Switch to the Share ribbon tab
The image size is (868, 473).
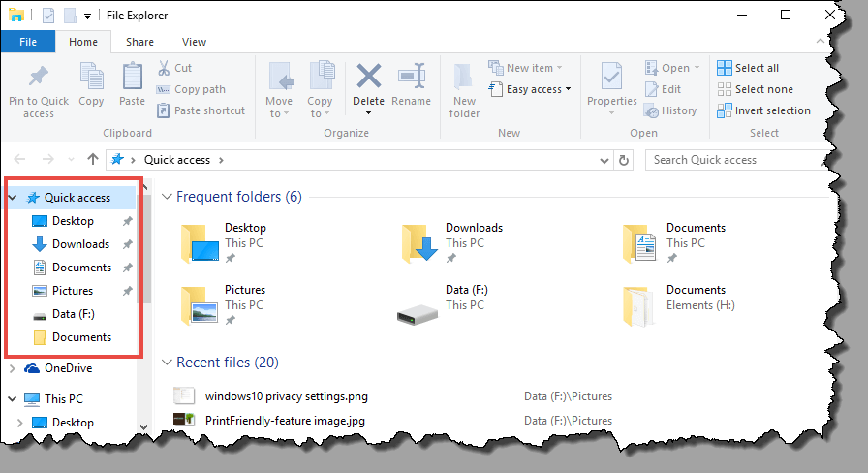140,42
